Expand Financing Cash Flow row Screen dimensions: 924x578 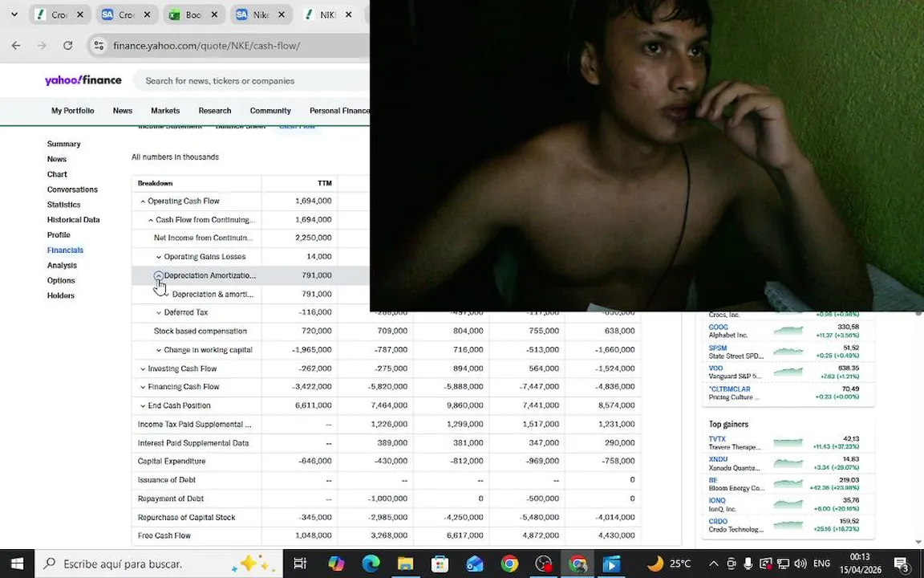[143, 387]
